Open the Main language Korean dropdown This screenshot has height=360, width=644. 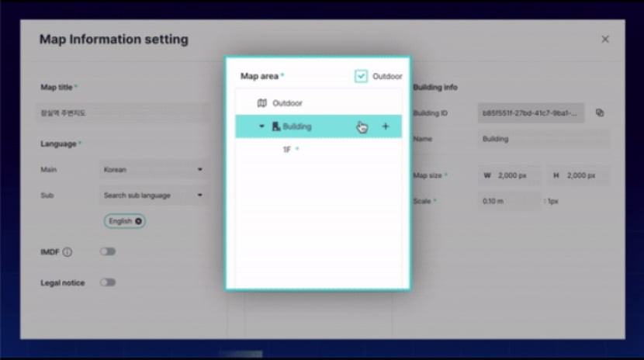coord(153,170)
